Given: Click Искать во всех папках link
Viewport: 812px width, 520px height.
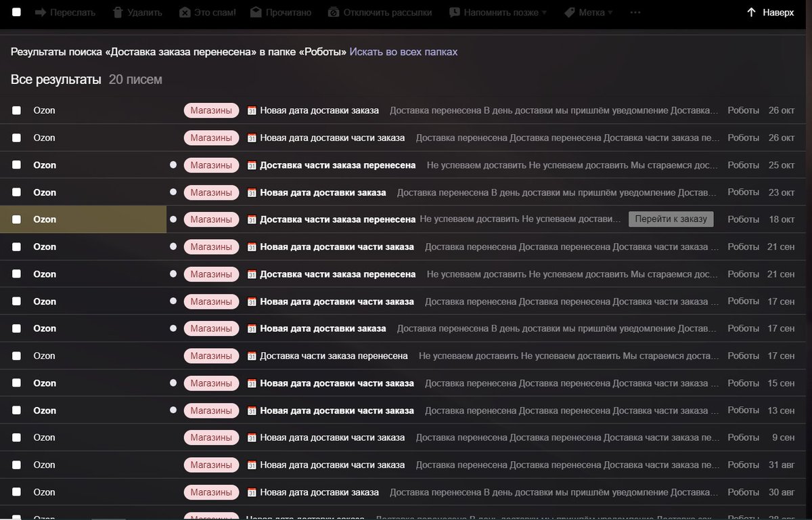Looking at the screenshot, I should pos(403,52).
